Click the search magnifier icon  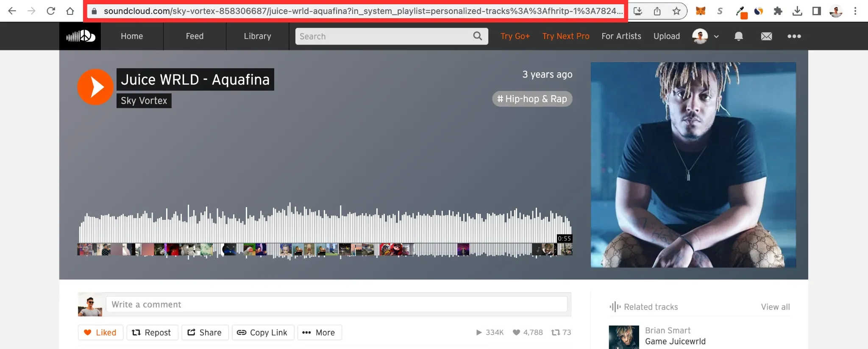(x=478, y=36)
